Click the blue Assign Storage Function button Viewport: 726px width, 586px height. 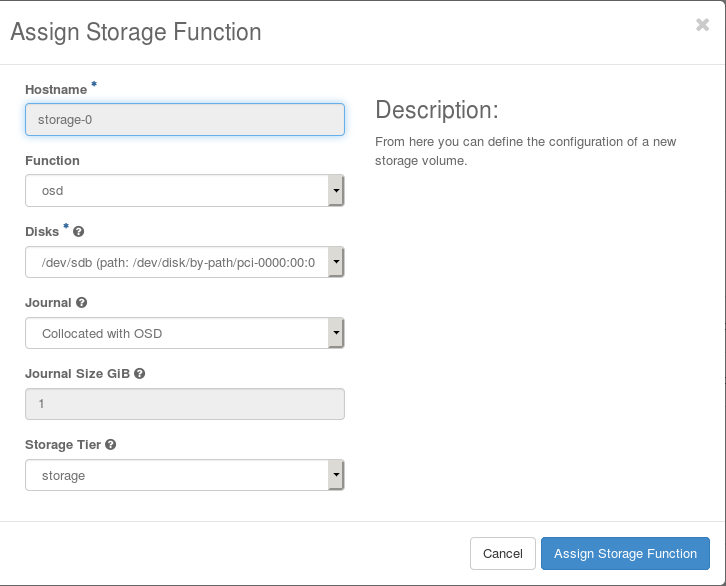[625, 553]
